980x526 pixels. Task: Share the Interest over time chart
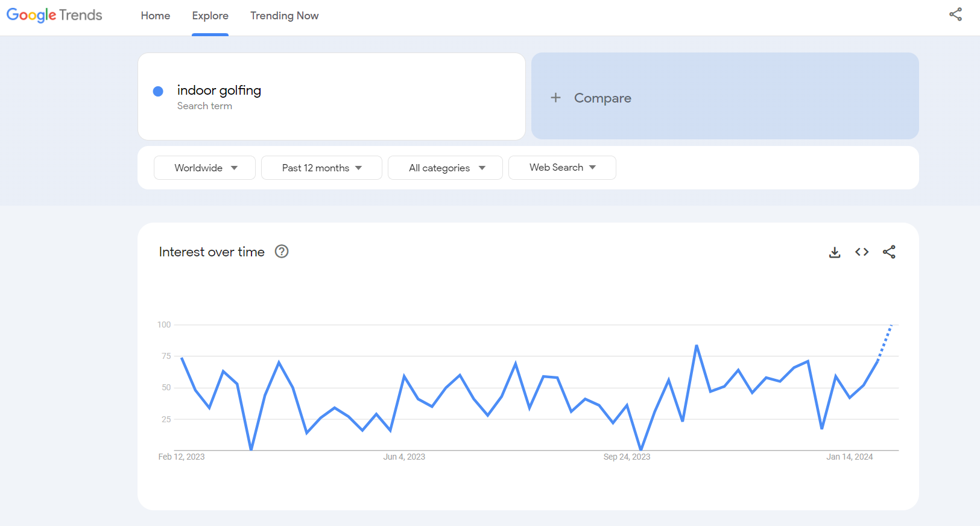889,252
